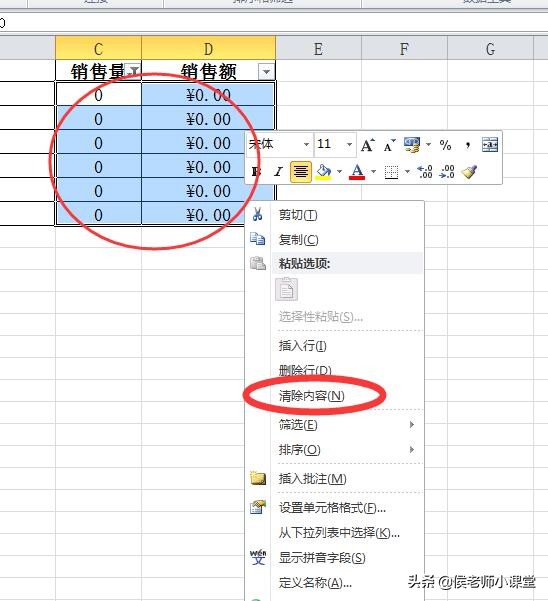Image resolution: width=548 pixels, height=601 pixels.
Task: Apply percent style in mini toolbar
Action: pos(445,145)
